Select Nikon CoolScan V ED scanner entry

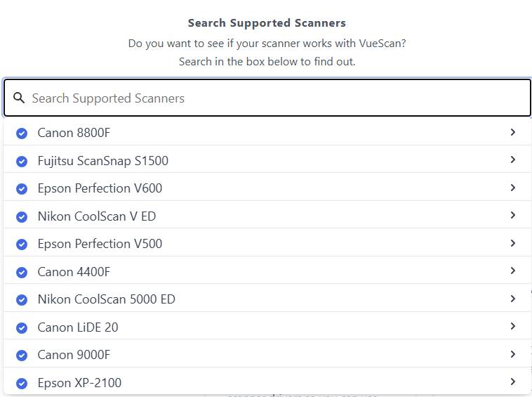tap(96, 216)
